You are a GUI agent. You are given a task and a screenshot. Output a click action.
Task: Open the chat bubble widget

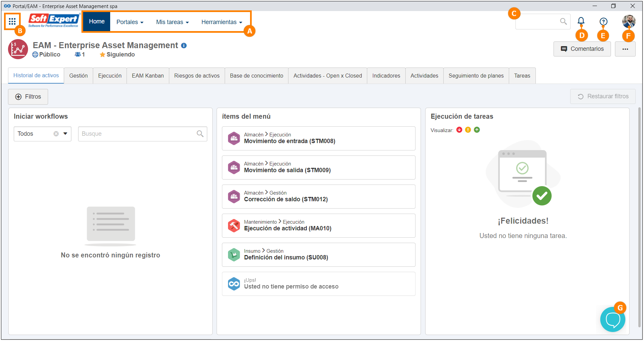[613, 319]
